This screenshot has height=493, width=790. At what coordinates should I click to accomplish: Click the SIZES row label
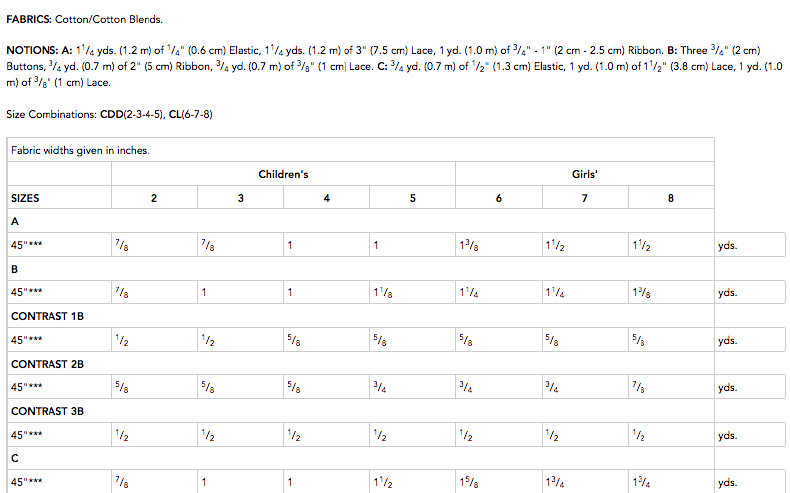(26, 198)
